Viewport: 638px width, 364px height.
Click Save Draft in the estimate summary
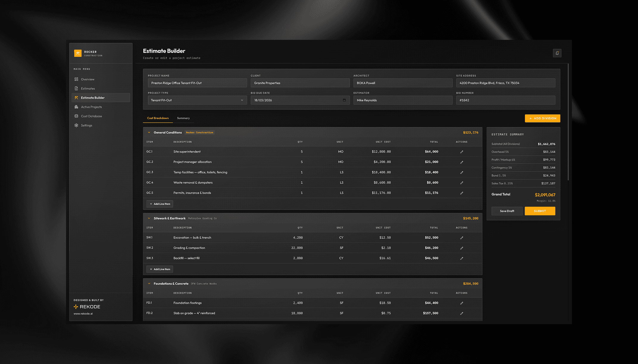pyautogui.click(x=507, y=211)
